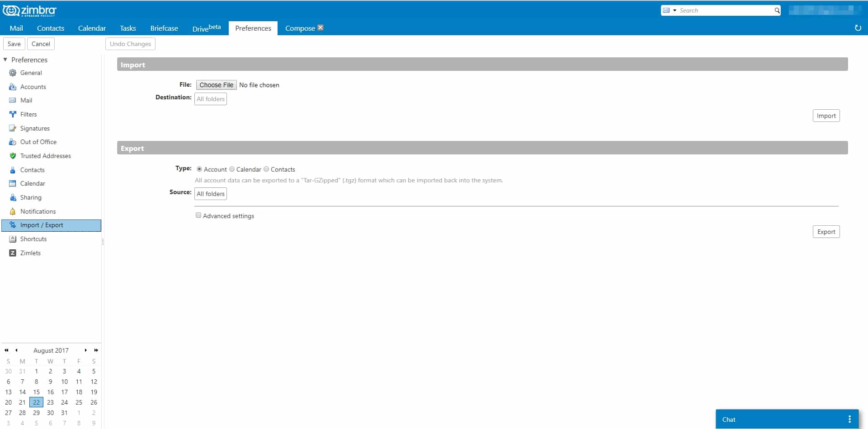Click the Zimlets icon in sidebar
The height and width of the screenshot is (429, 868).
pyautogui.click(x=13, y=253)
